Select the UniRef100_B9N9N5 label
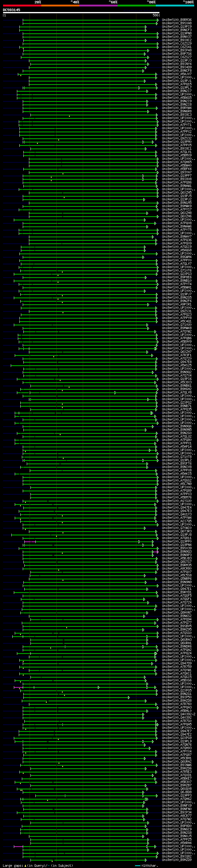Image resolution: width=197 pixels, height=868 pixels. (x=177, y=430)
